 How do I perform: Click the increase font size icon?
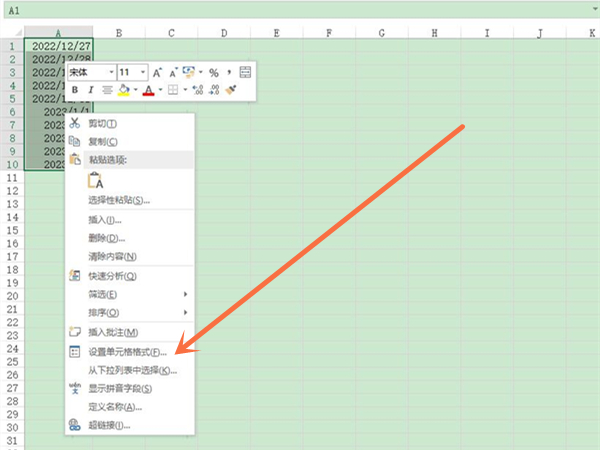pos(158,73)
